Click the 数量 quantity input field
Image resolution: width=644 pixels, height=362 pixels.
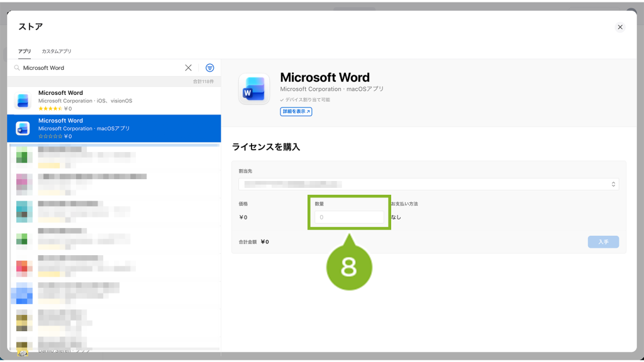click(x=349, y=217)
